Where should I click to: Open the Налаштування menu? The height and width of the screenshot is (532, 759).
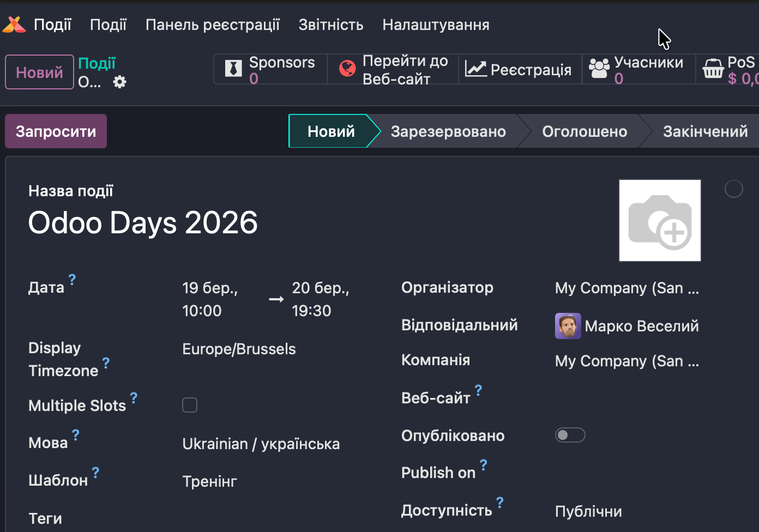(436, 25)
